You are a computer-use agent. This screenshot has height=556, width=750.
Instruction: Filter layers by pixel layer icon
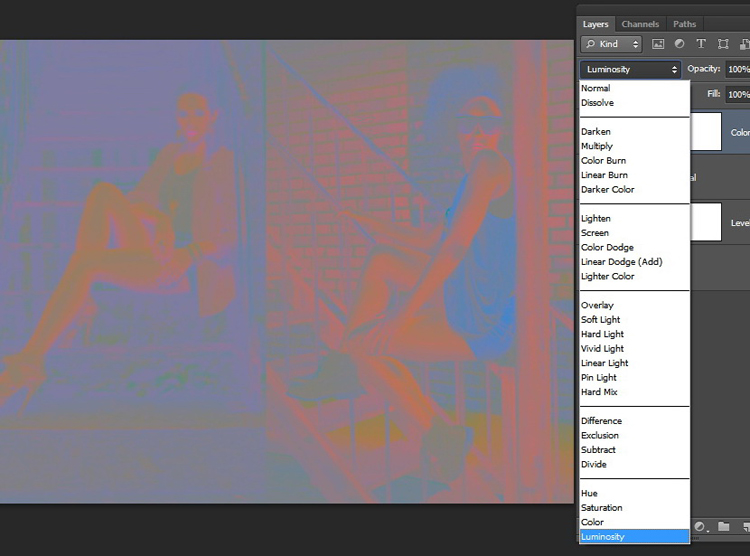coord(658,44)
